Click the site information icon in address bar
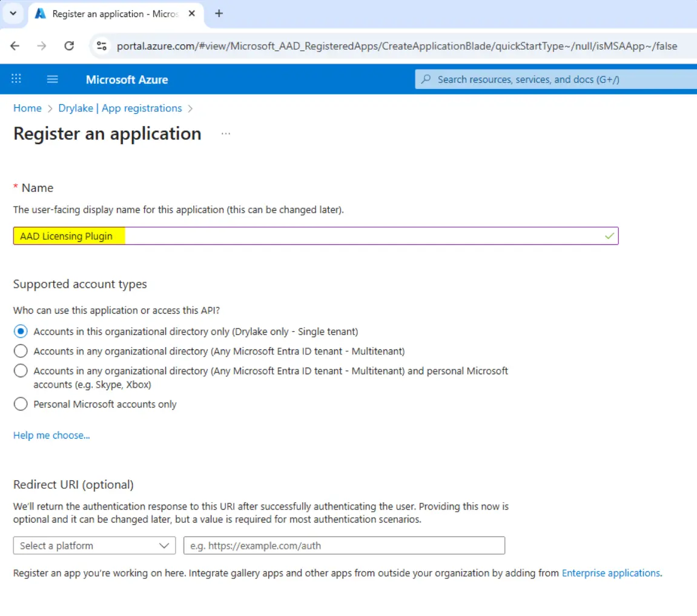The width and height of the screenshot is (697, 616). (102, 46)
